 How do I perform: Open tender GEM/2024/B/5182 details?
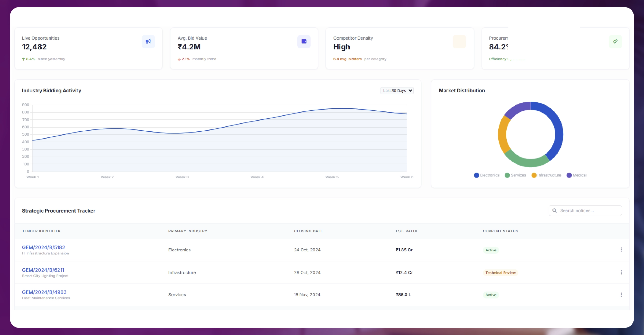coord(43,247)
